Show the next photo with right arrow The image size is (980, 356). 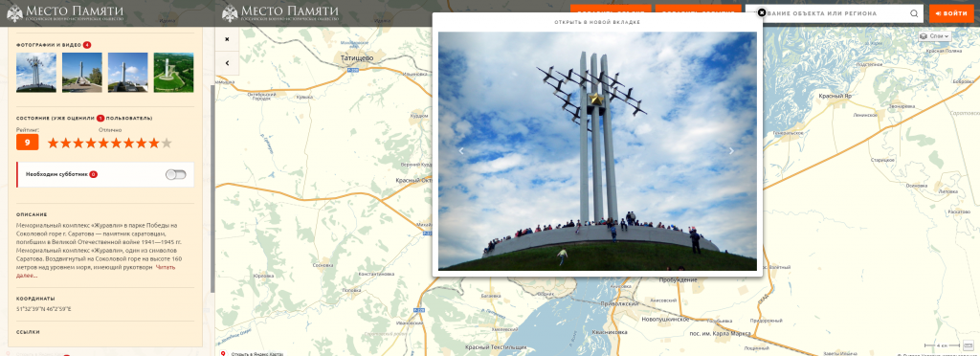(731, 150)
